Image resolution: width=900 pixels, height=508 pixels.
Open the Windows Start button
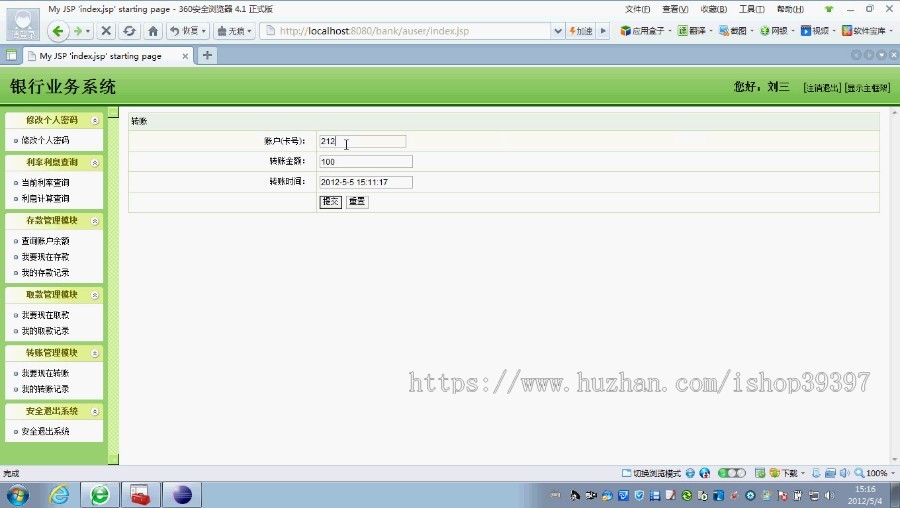click(x=17, y=495)
